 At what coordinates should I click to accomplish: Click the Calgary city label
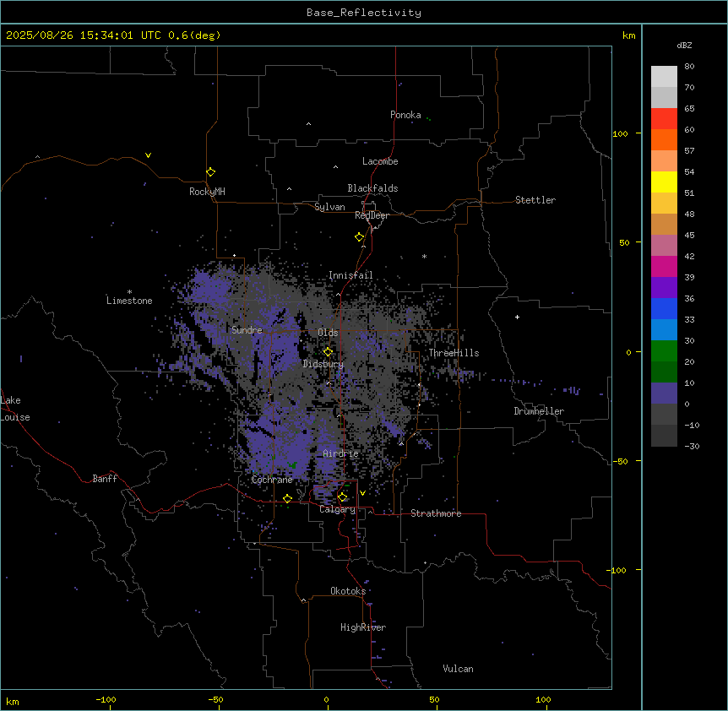337,509
